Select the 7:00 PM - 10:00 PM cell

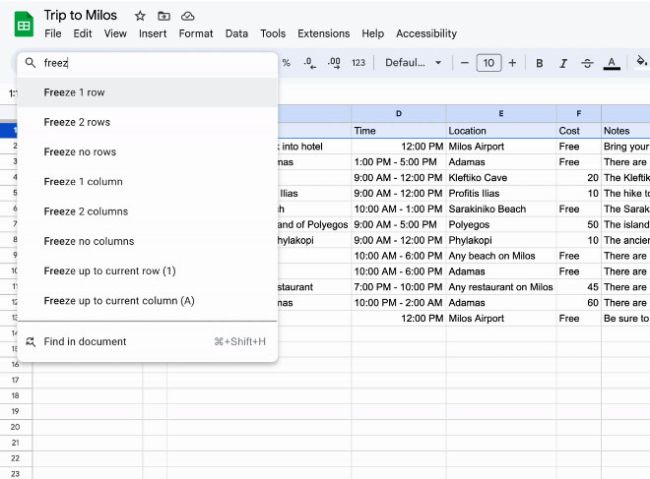coord(399,287)
